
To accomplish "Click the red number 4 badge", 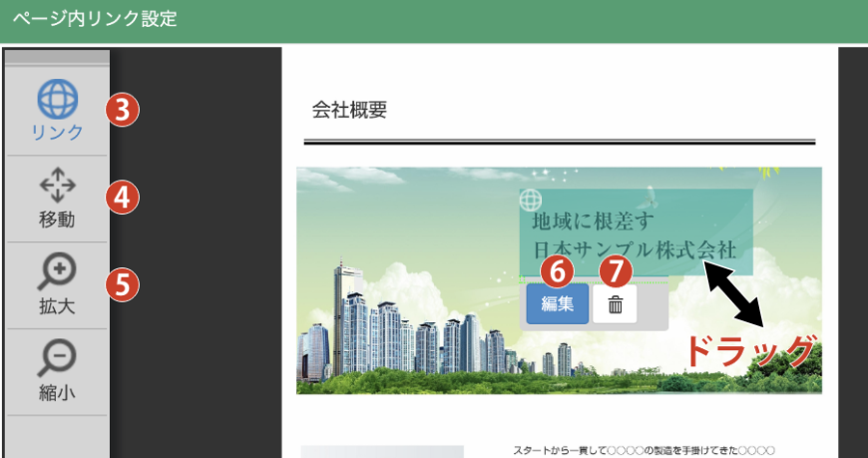I will 122,197.
